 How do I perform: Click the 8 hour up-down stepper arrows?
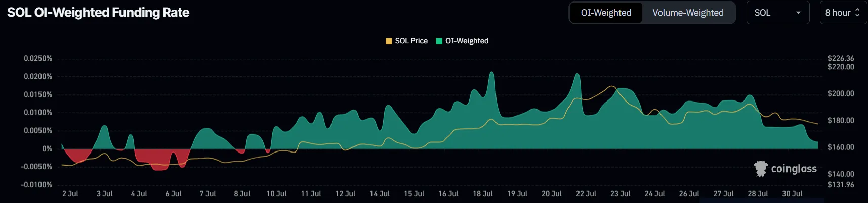[x=857, y=13]
